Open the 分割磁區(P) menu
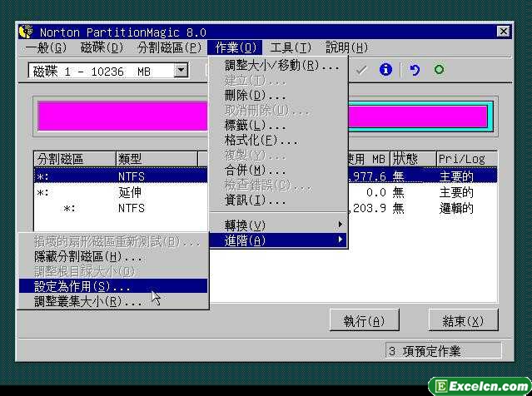The image size is (532, 396). 169,47
